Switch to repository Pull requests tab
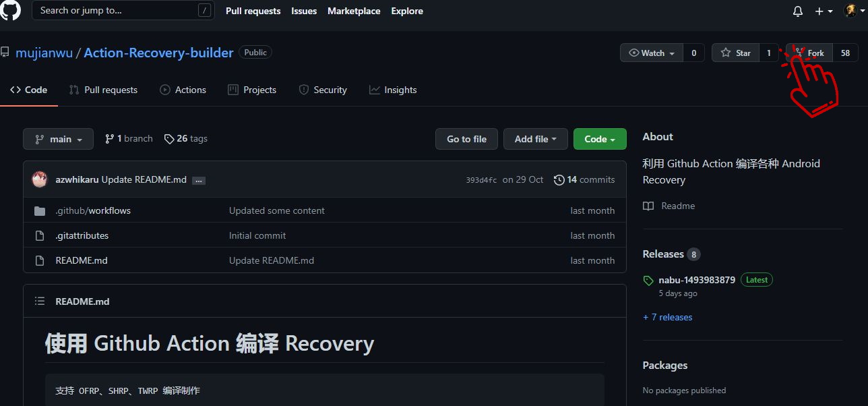This screenshot has width=868, height=406. (x=103, y=90)
